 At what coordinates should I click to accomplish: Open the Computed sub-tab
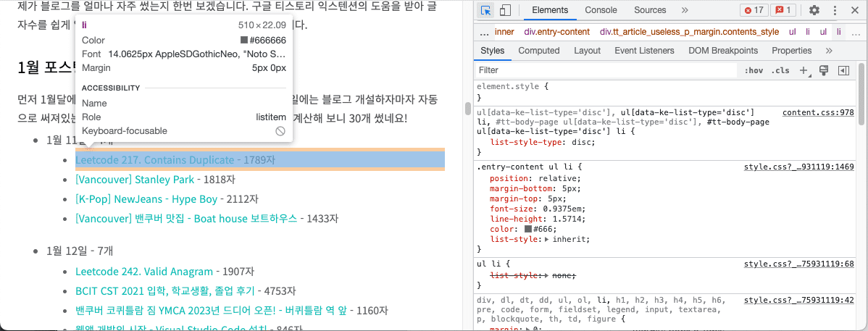tap(538, 51)
